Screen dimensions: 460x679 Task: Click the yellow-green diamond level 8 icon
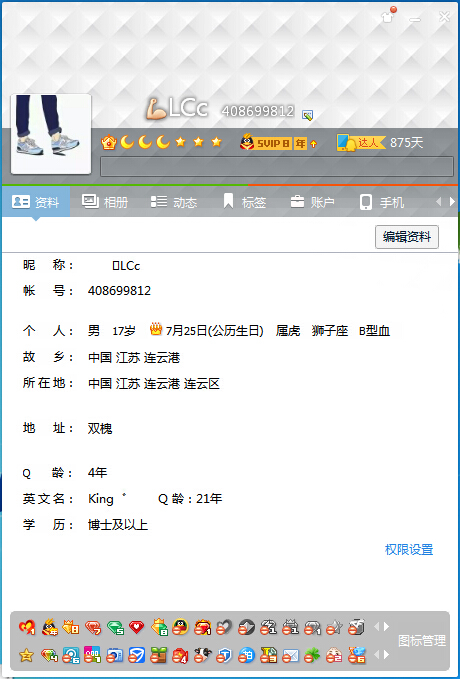click(159, 627)
